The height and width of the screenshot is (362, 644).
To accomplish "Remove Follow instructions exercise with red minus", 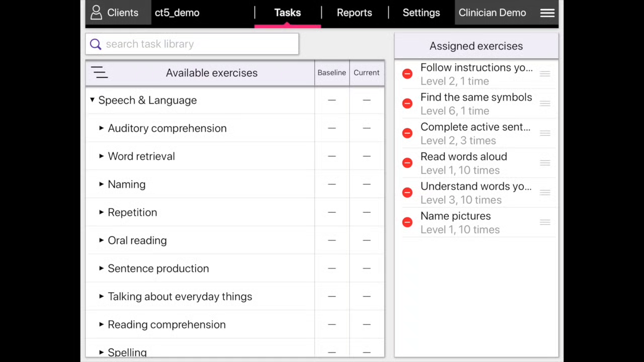I will pos(408,74).
